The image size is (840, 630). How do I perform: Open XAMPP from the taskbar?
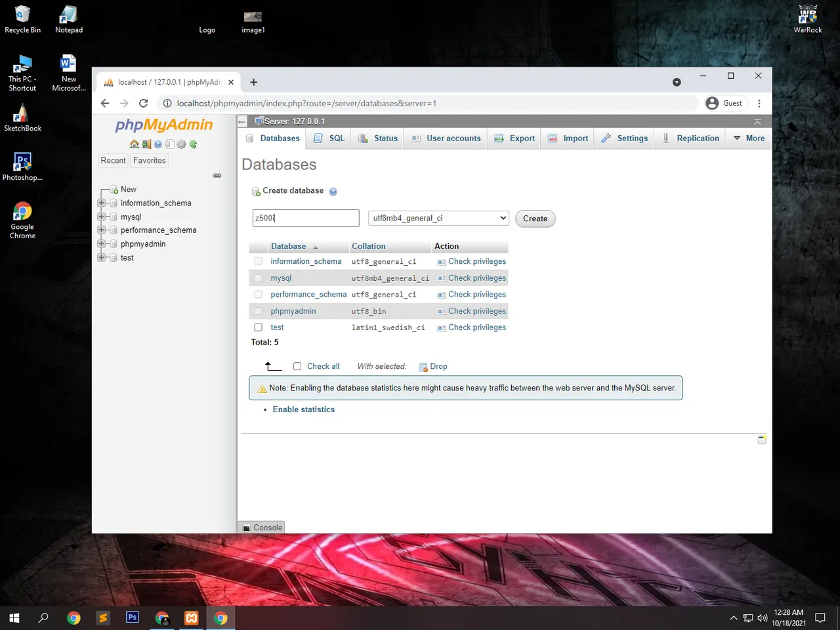click(x=192, y=618)
